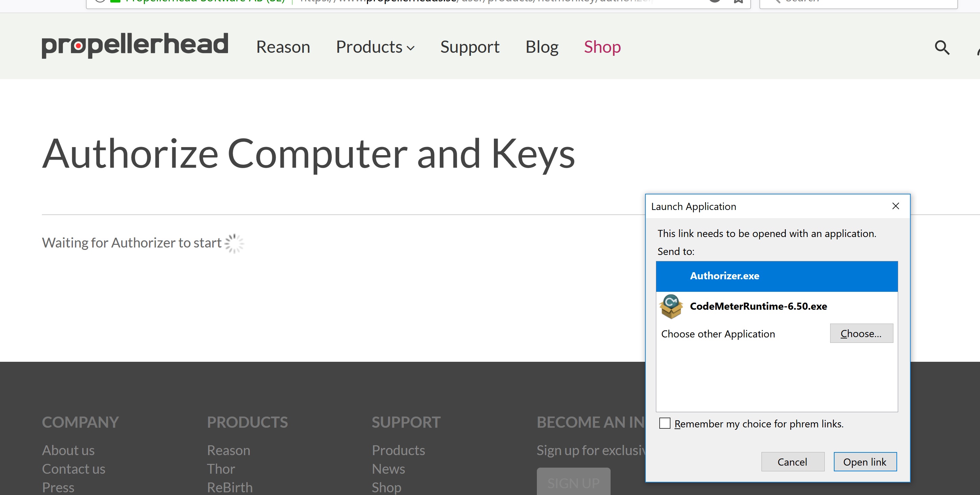Viewport: 980px width, 495px height.
Task: Click the Open link button
Action: click(x=865, y=462)
